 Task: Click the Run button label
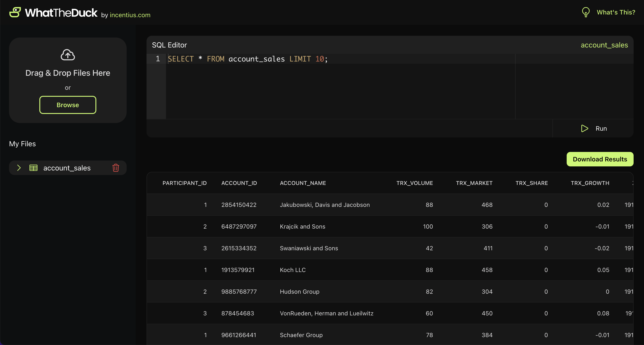point(601,128)
